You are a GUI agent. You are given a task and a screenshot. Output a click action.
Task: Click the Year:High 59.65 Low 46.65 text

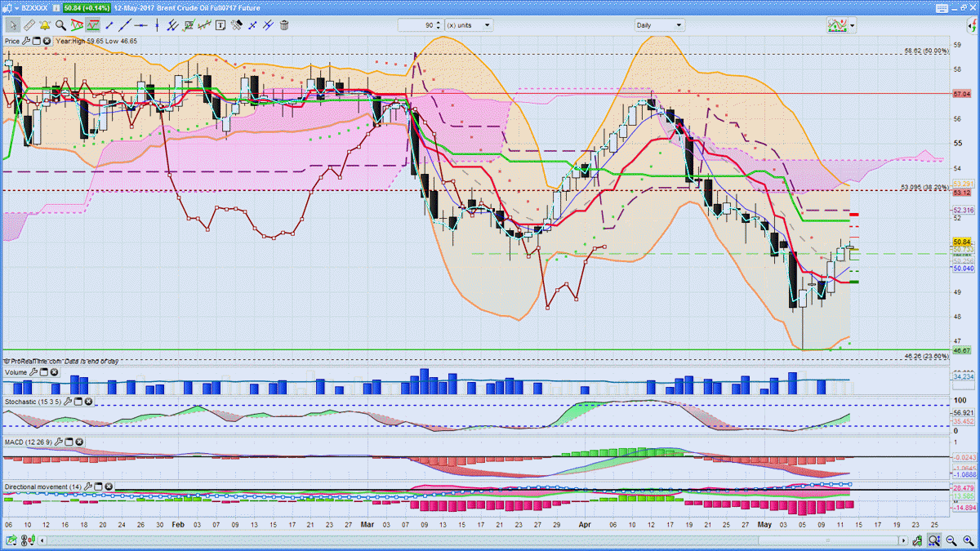(96, 41)
